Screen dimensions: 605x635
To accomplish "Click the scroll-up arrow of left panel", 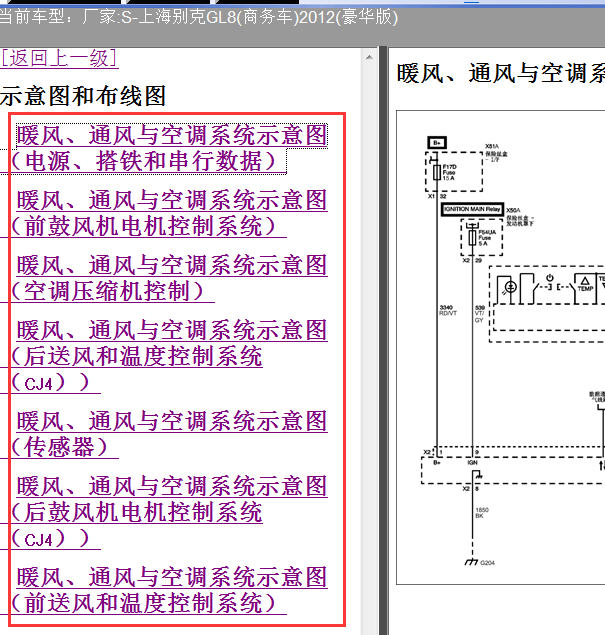I will (x=369, y=57).
